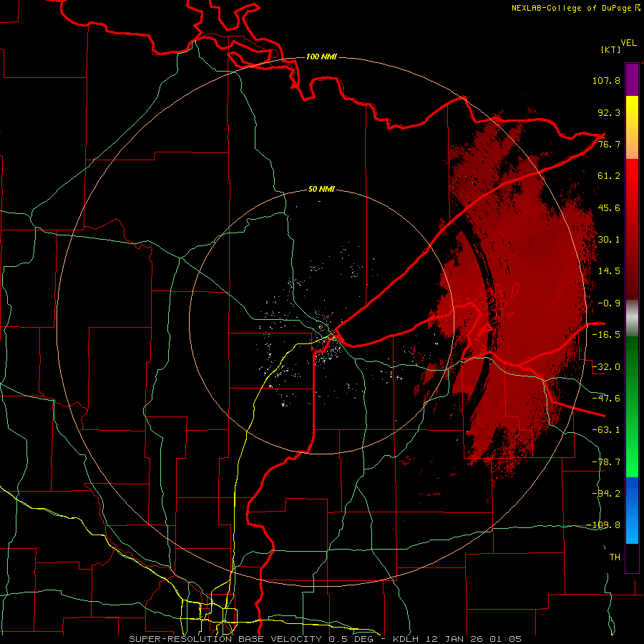644x644 pixels.
Task: Click the VEL legend title
Action: pyautogui.click(x=628, y=43)
